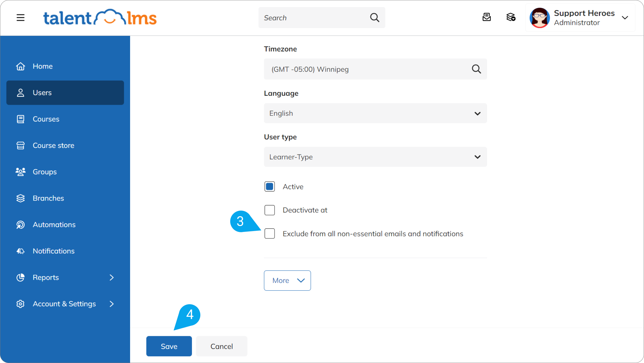Open Account & Settings from the sidebar

65,304
